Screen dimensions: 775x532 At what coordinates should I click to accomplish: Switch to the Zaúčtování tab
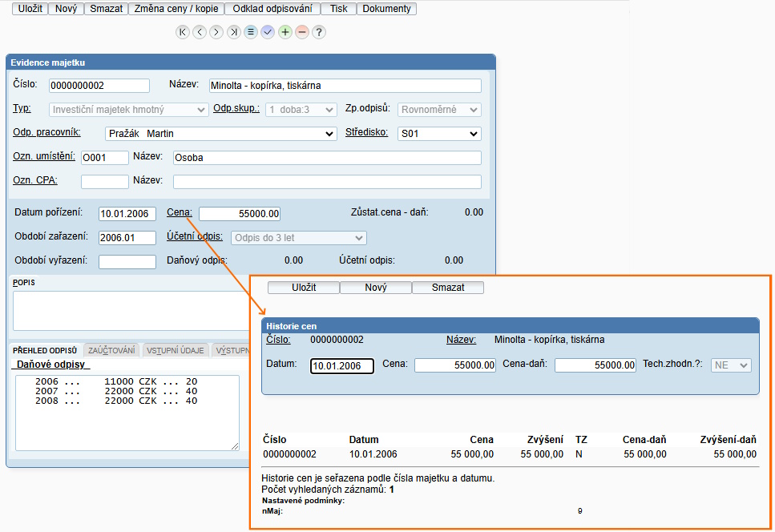click(111, 350)
